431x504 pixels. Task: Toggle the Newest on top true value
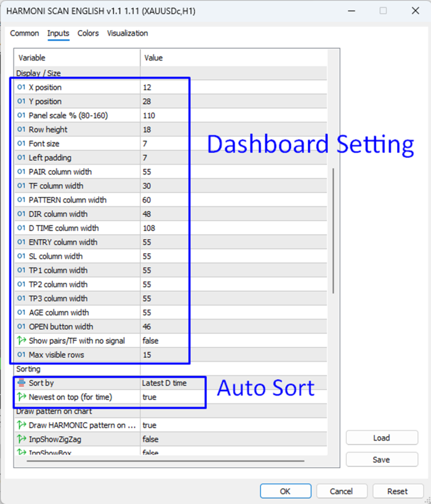(x=233, y=397)
